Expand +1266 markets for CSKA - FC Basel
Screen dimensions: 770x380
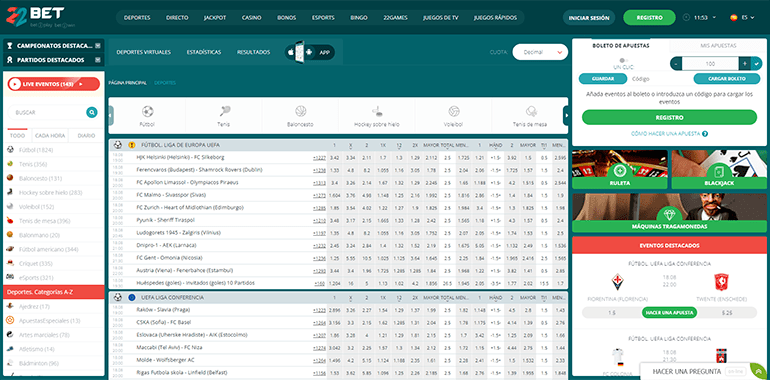pyautogui.click(x=319, y=323)
